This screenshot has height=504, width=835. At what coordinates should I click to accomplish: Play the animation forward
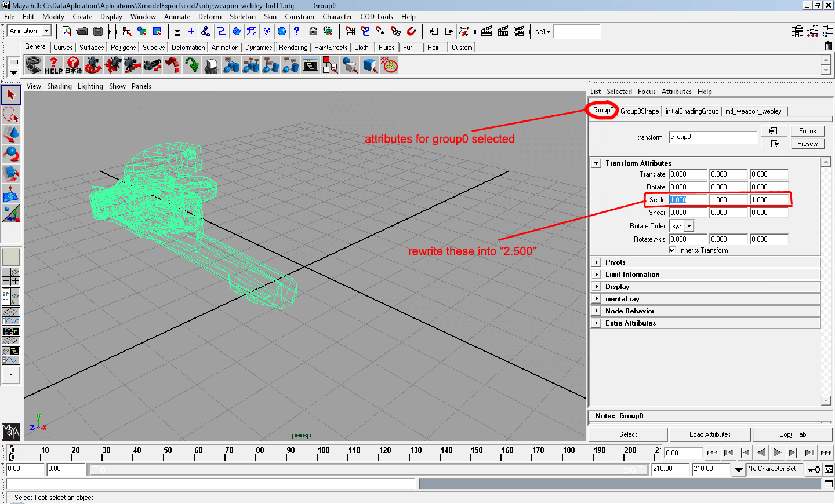point(778,452)
